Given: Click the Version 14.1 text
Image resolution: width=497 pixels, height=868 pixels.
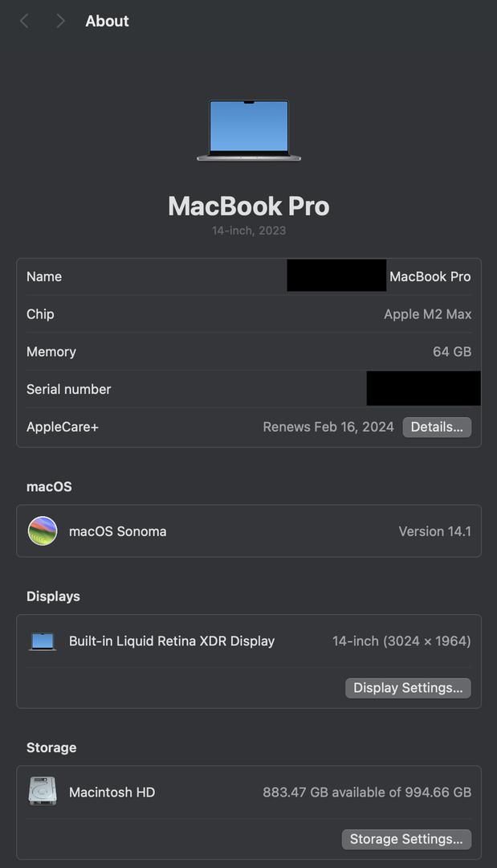Looking at the screenshot, I should (434, 531).
